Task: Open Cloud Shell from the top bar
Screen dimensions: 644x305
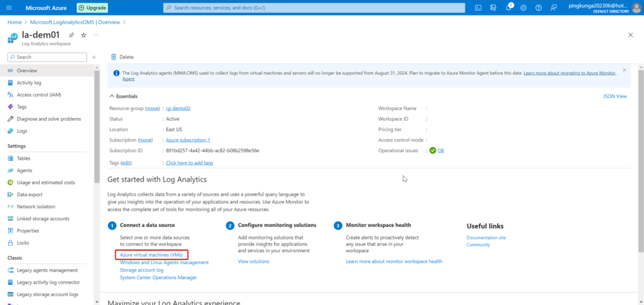Action: click(x=478, y=8)
